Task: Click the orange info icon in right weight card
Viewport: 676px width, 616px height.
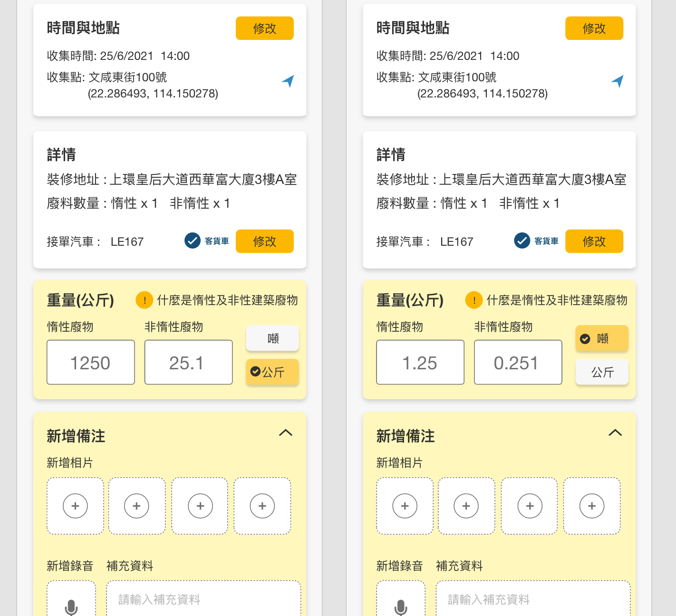Action: [474, 300]
